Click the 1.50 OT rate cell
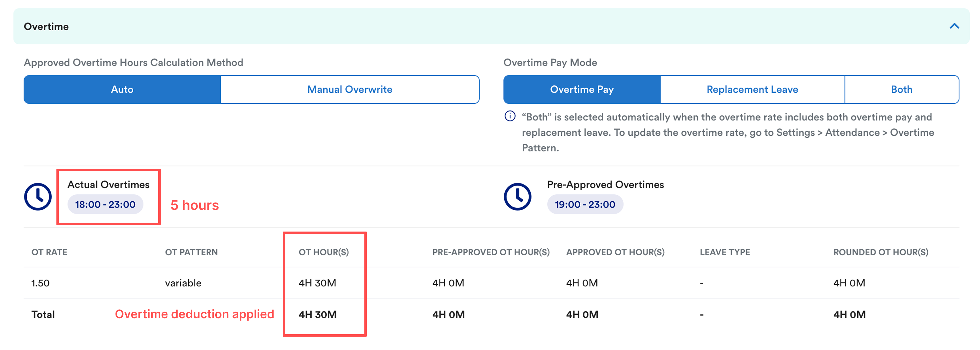980x350 pixels. [40, 284]
